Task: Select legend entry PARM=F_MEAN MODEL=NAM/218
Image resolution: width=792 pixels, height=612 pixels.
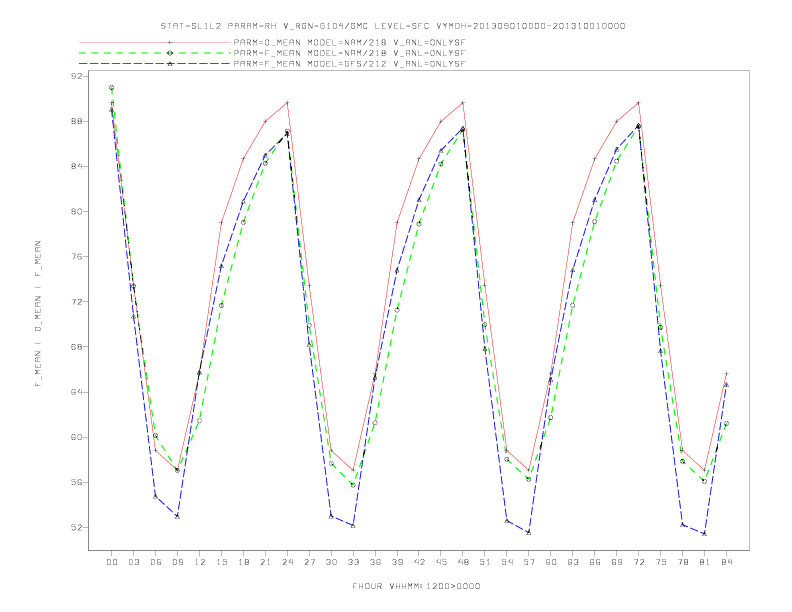Action: [349, 53]
